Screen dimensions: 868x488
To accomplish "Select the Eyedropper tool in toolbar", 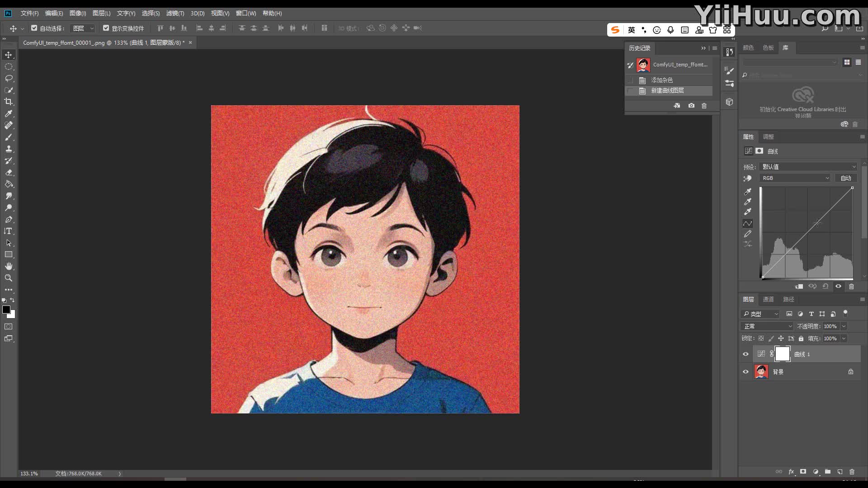I will tap(9, 113).
